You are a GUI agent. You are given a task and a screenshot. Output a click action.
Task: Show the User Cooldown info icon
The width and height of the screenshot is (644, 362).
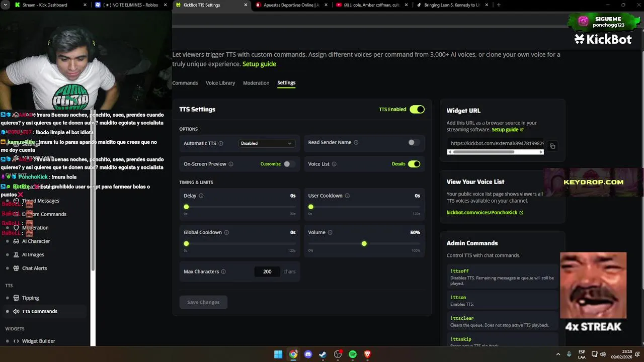(x=347, y=196)
